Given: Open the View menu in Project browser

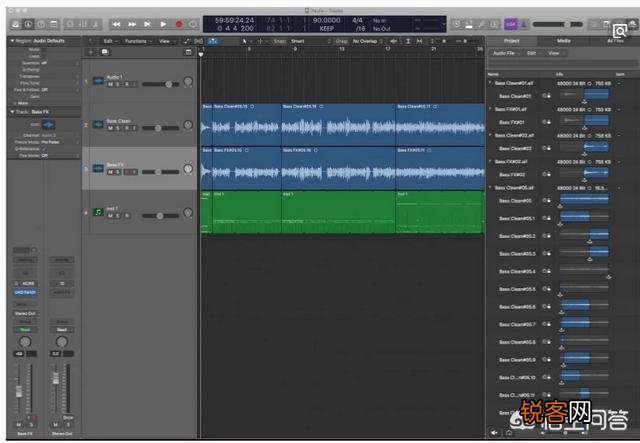Looking at the screenshot, I should [x=555, y=53].
